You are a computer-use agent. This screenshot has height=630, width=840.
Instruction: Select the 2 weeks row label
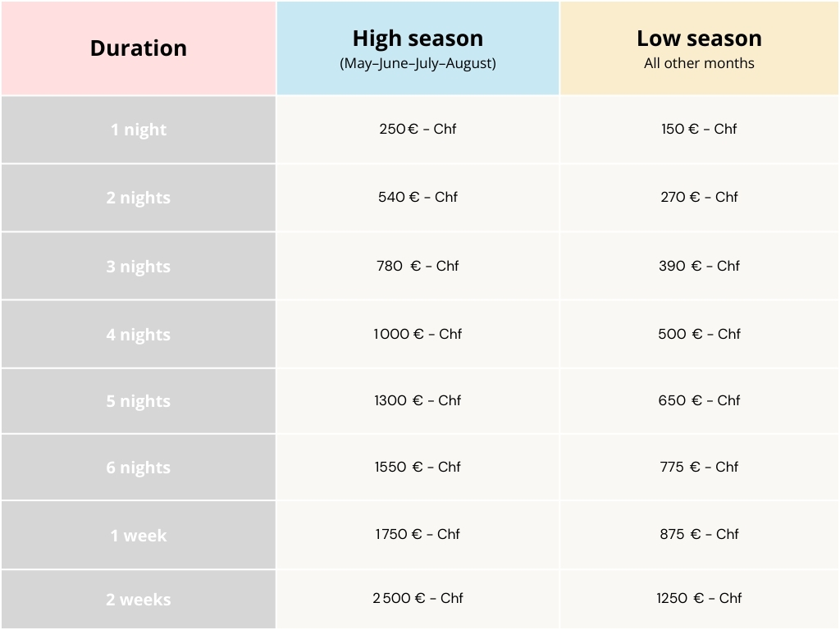click(x=139, y=600)
